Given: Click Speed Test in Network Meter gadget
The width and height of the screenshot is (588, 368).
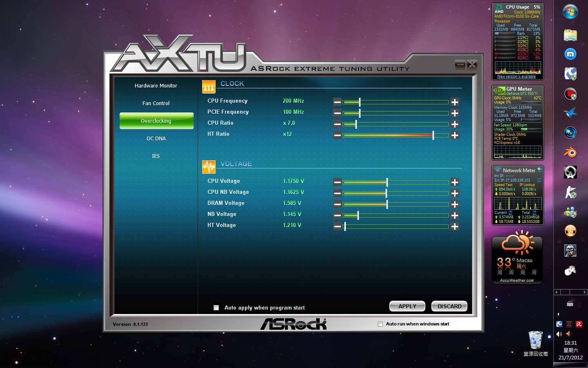Looking at the screenshot, I should 503,185.
